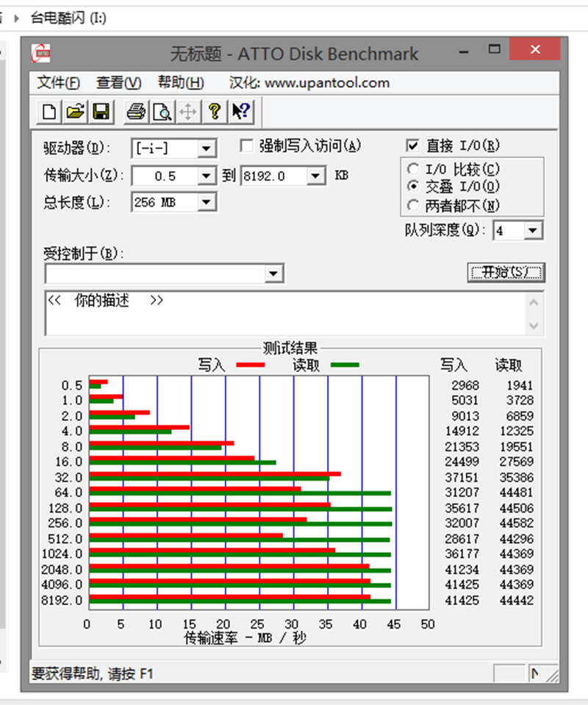Viewport: 588px width, 705px height.
Task: Click the read value 1941
Action: point(520,385)
